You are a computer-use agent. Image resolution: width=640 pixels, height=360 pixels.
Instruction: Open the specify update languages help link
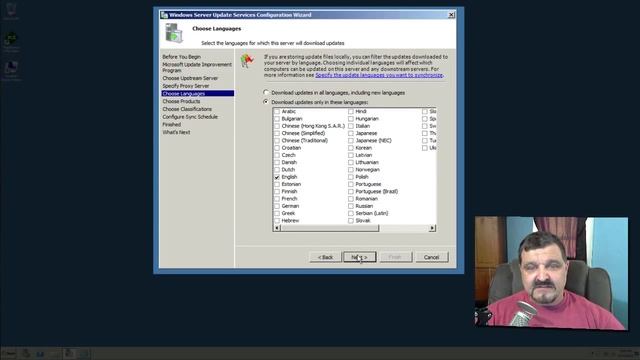click(379, 75)
